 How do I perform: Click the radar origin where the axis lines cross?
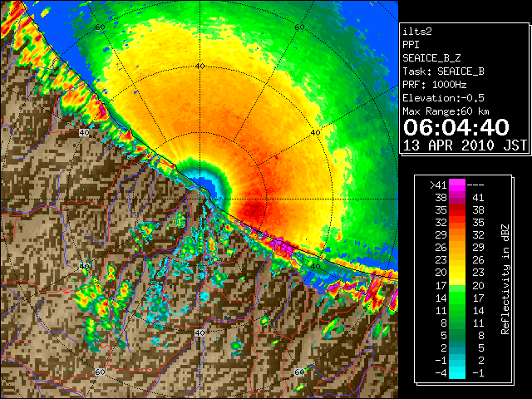(x=199, y=199)
